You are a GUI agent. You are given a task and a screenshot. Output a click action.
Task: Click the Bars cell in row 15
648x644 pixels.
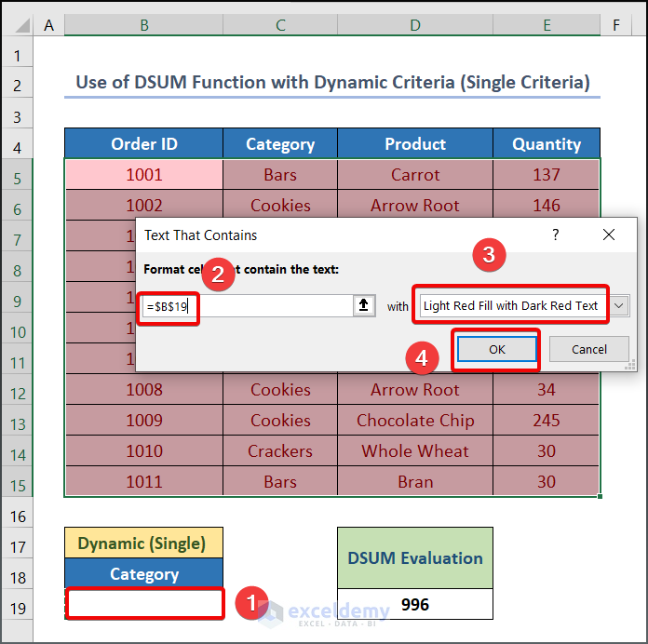click(280, 482)
